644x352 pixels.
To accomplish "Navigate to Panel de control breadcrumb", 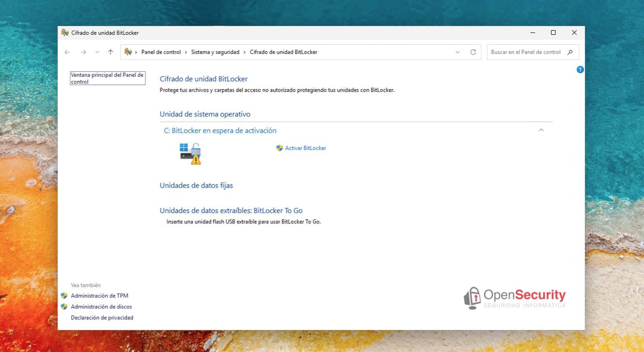I will (x=161, y=52).
